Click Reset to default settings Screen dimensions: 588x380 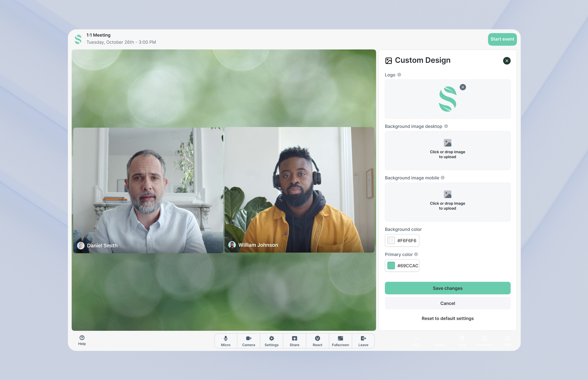[448, 318]
